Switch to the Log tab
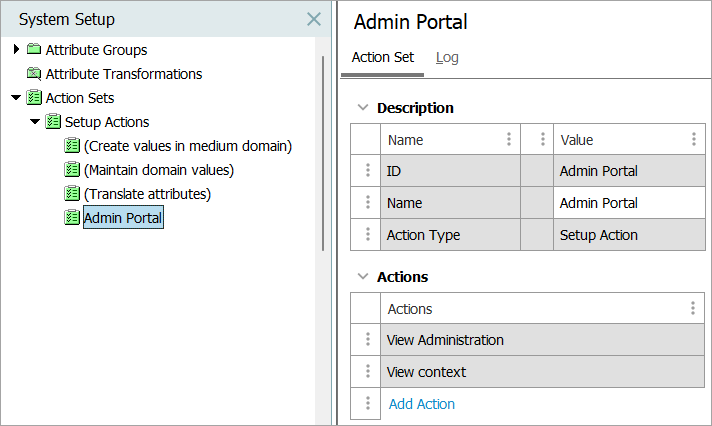 click(447, 58)
